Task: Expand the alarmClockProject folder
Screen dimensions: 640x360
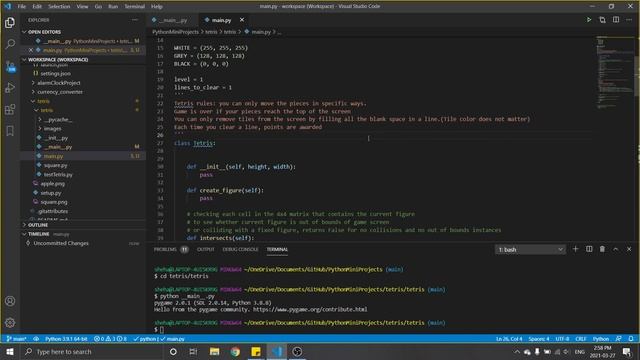Action: 58,83
